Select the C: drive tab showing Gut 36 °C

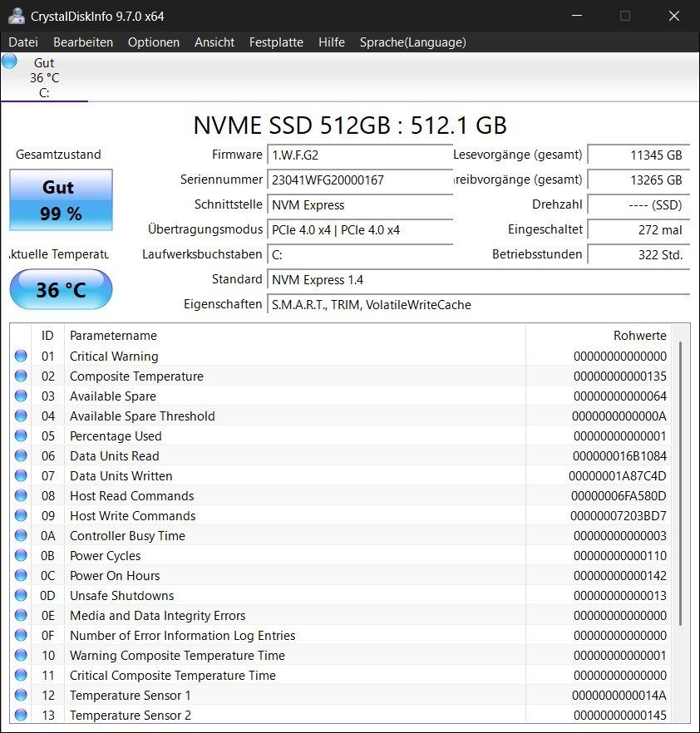[44, 77]
